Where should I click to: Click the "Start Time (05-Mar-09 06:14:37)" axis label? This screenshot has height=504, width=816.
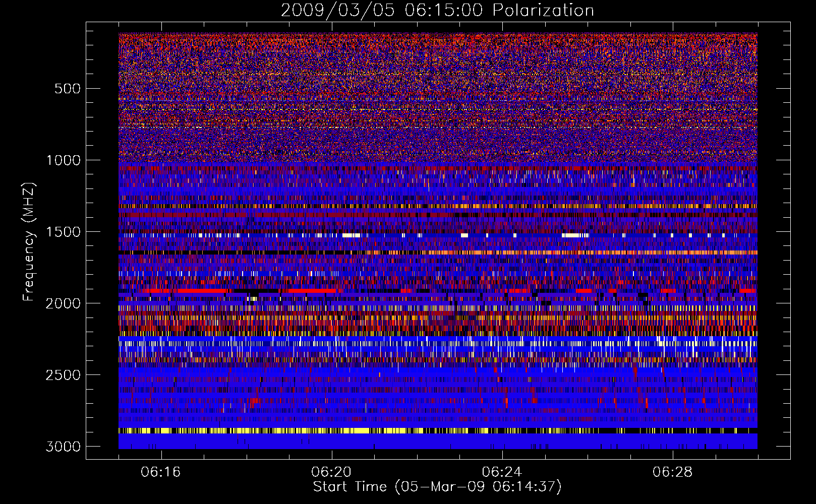[x=437, y=487]
